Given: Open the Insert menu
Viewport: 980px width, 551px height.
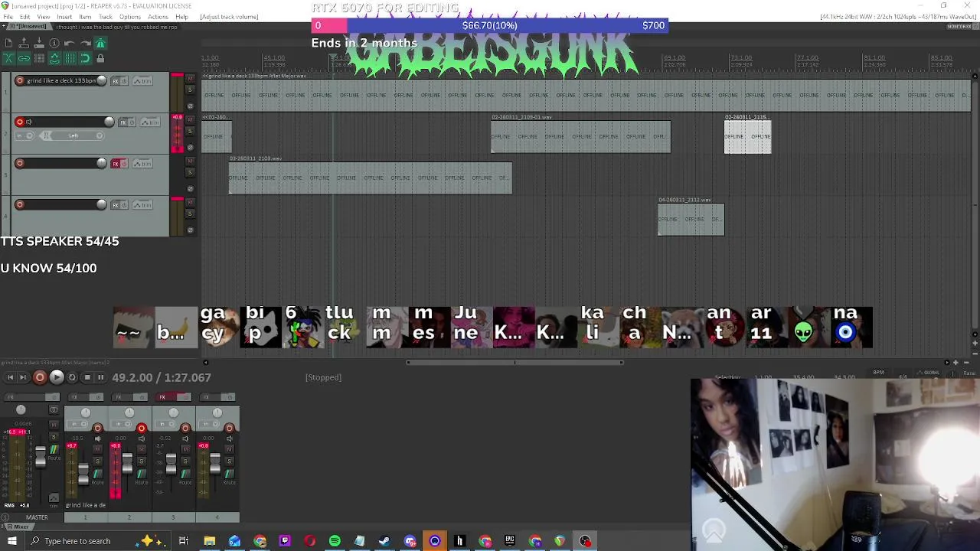Looking at the screenshot, I should (64, 16).
